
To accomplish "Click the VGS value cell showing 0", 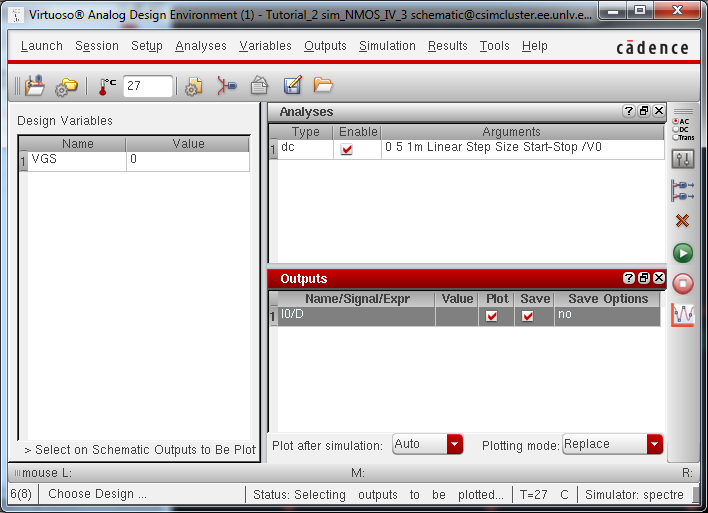I will (x=188, y=161).
